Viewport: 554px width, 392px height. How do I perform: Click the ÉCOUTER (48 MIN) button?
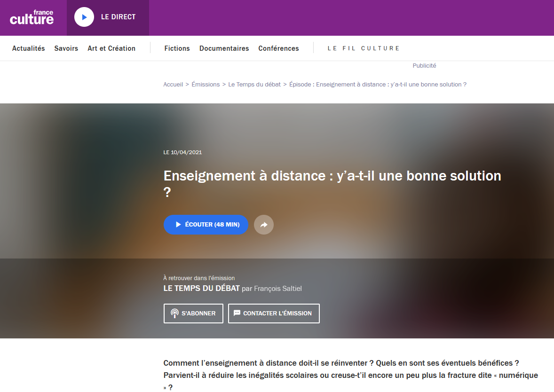point(206,225)
